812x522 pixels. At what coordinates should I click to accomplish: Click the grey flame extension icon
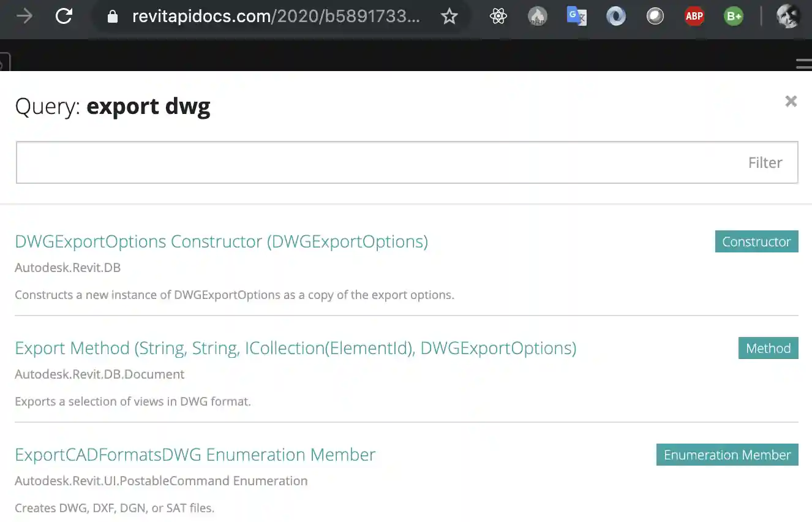pos(537,17)
